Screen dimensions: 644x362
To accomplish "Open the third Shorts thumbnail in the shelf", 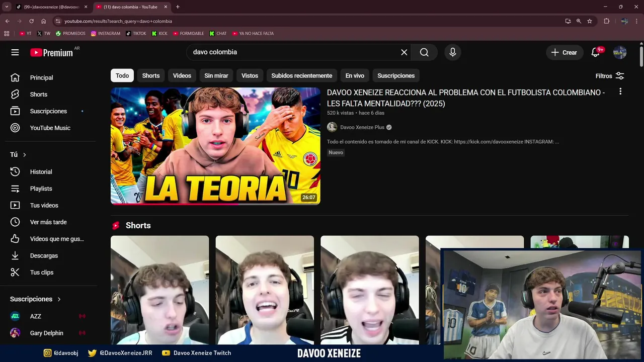I will (x=370, y=290).
